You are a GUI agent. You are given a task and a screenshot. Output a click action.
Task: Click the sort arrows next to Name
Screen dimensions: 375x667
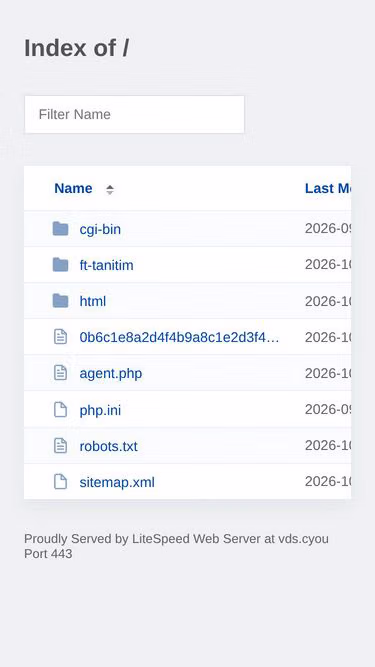pyautogui.click(x=110, y=190)
